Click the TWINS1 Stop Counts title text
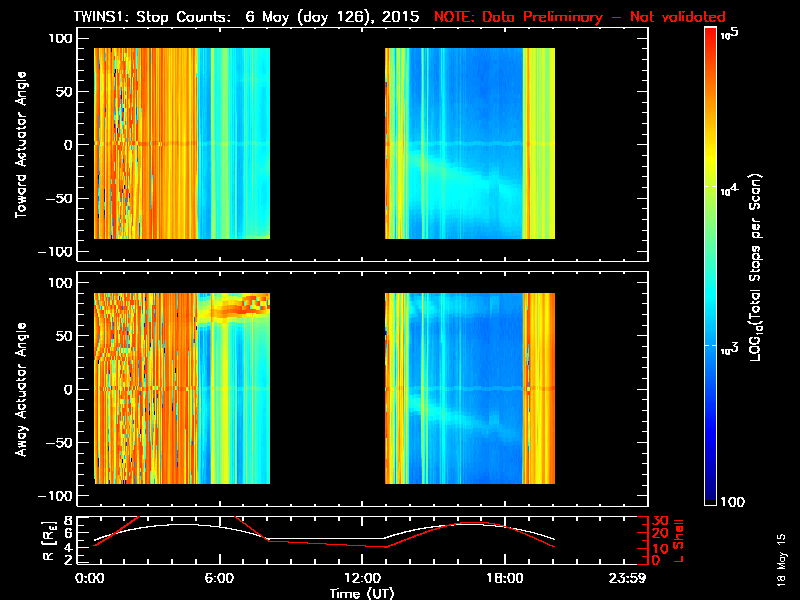The height and width of the screenshot is (600, 800). tap(246, 17)
